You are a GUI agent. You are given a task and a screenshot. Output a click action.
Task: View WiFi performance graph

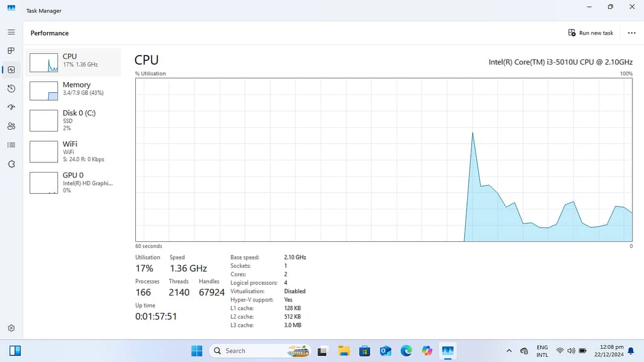pyautogui.click(x=73, y=151)
